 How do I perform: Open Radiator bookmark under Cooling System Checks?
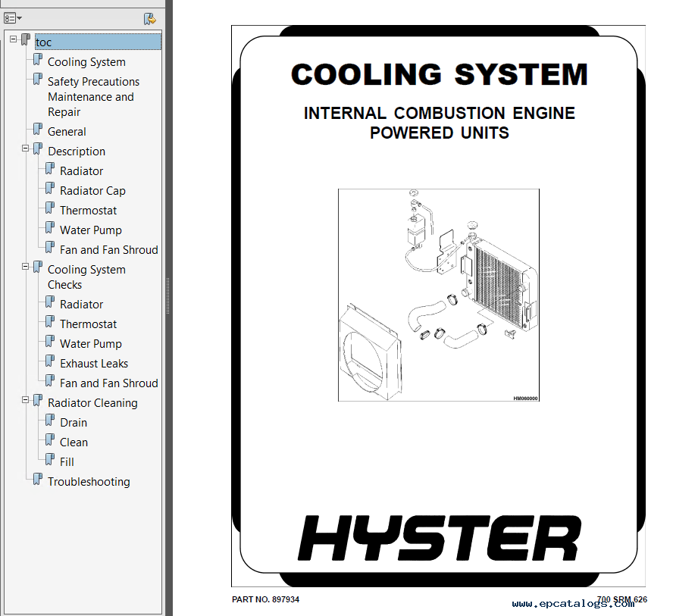[x=82, y=305]
